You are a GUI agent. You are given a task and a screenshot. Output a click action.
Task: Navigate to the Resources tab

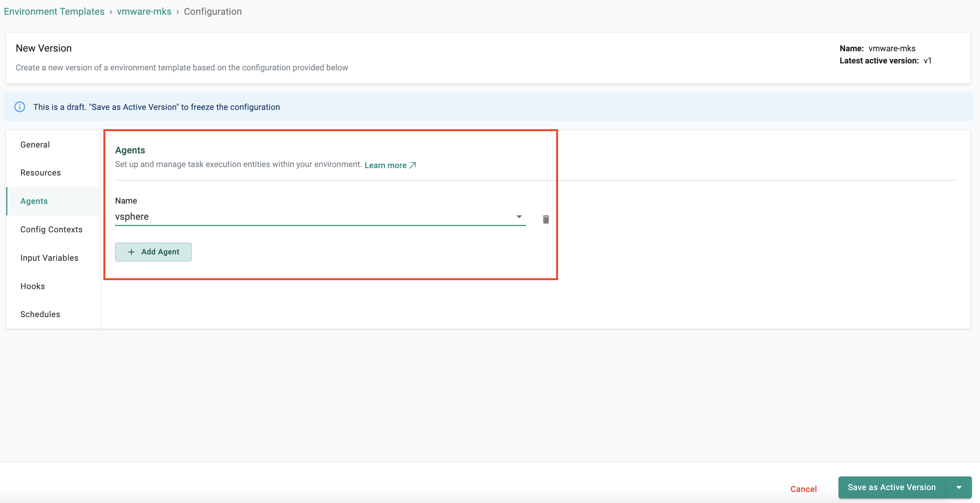click(x=41, y=173)
